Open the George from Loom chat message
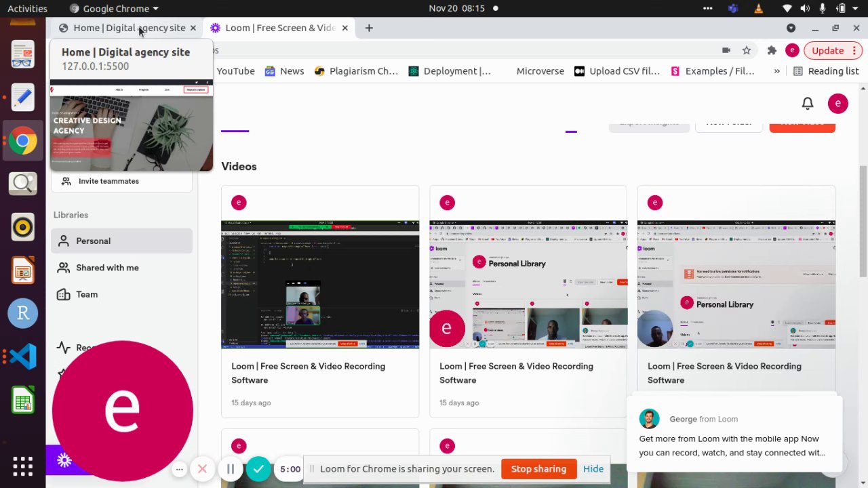The image size is (868, 488). (734, 435)
